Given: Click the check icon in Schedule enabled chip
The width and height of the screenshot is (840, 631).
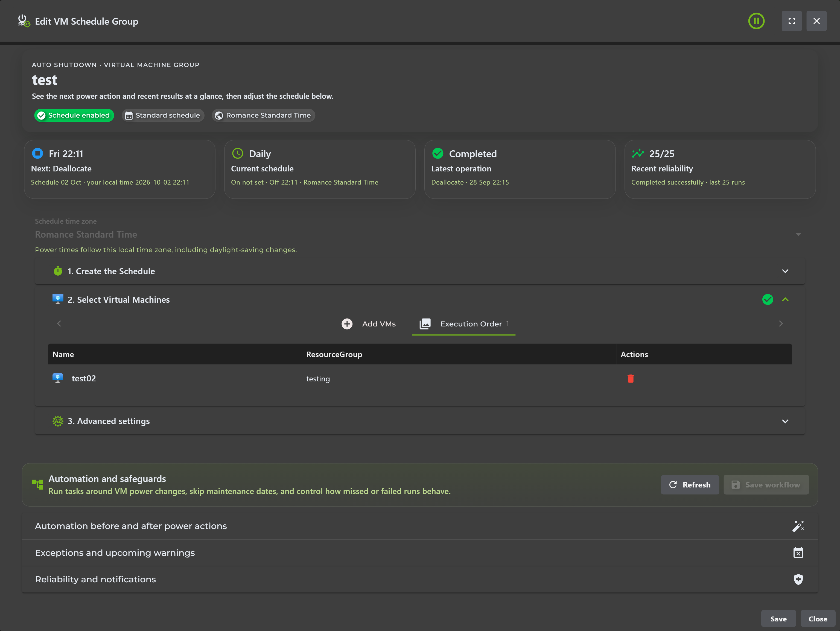Looking at the screenshot, I should coord(41,115).
